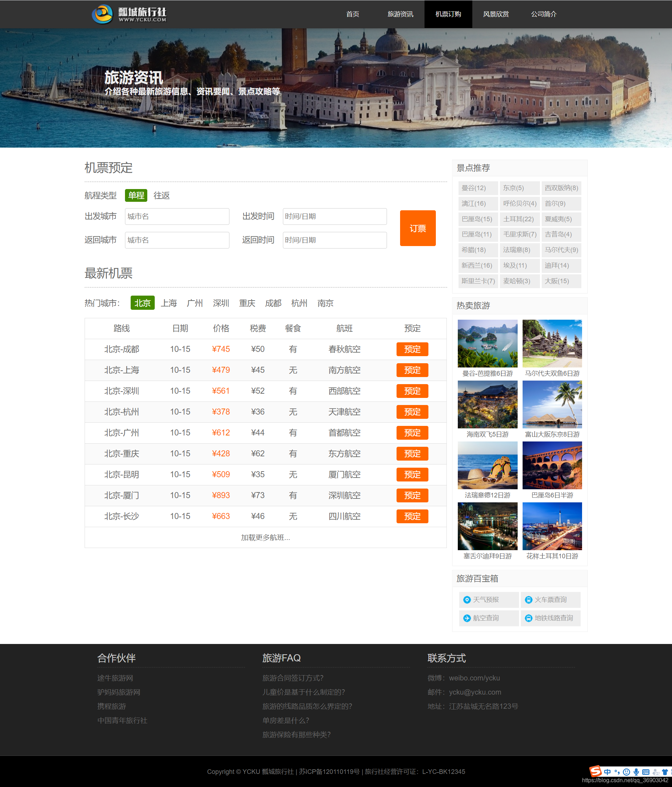Open 公司简介 navigation item

543,14
